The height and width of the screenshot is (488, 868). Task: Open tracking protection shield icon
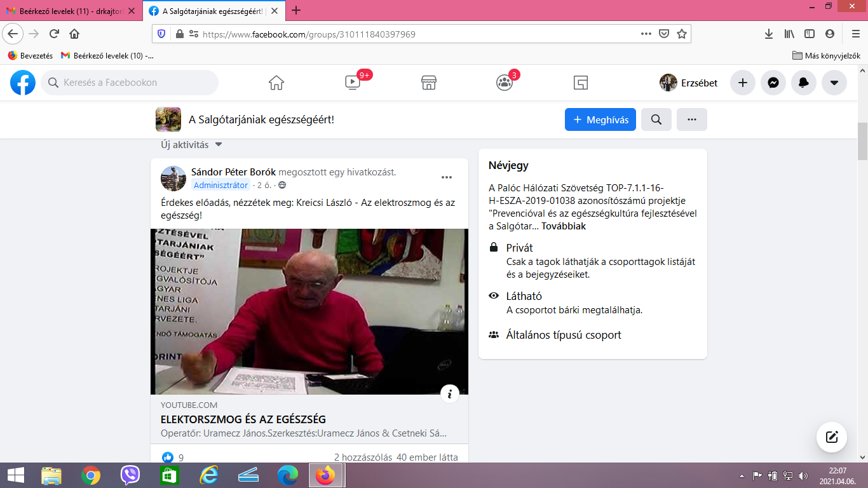(161, 34)
